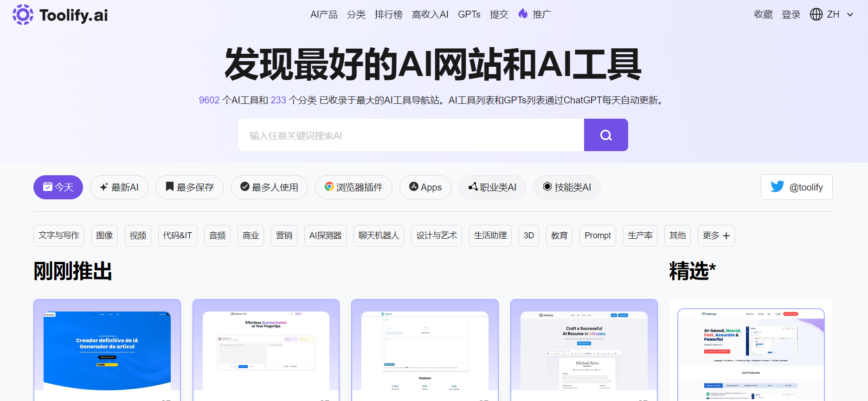Image resolution: width=868 pixels, height=401 pixels.
Task: Click the Toolify.ai logo icon
Action: [23, 15]
